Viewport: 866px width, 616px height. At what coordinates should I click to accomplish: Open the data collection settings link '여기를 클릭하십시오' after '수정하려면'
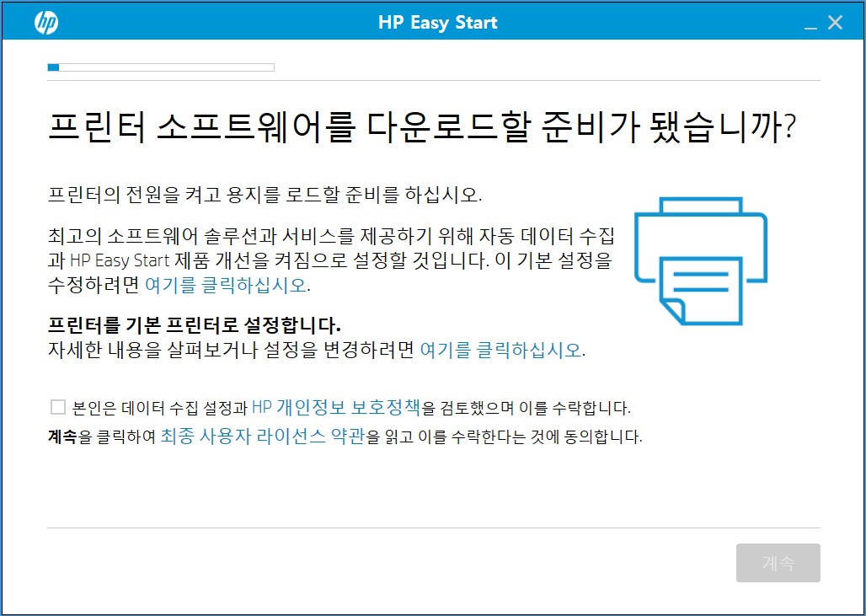(225, 285)
